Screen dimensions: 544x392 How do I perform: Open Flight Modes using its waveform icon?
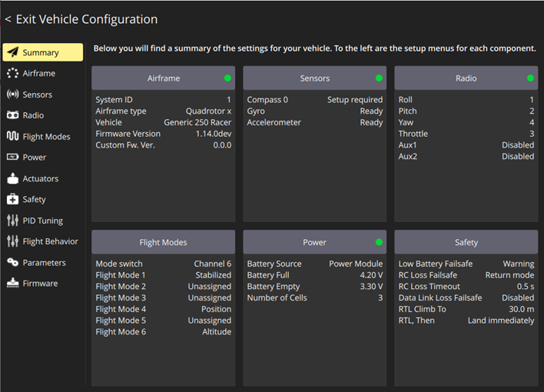tap(12, 136)
